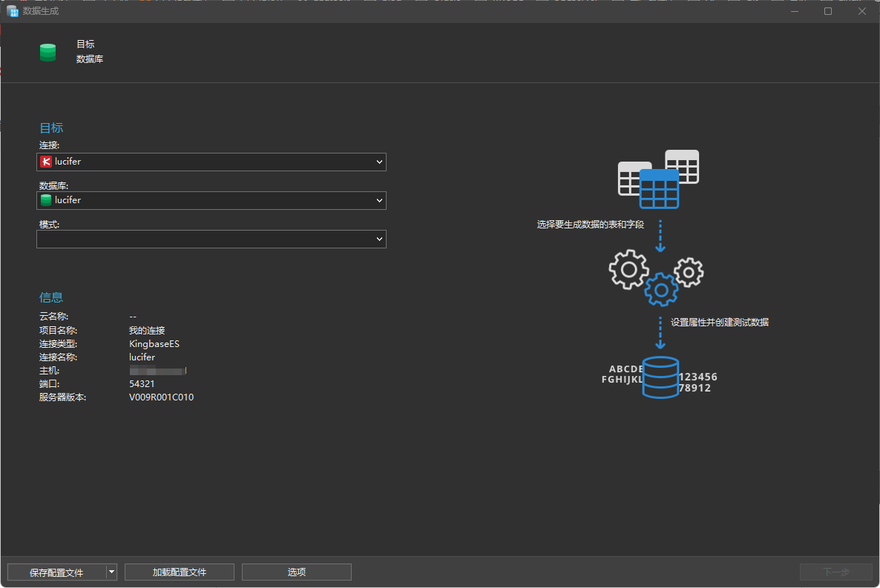Open the 选项 options button
Viewport: 880px width, 588px height.
pos(296,572)
